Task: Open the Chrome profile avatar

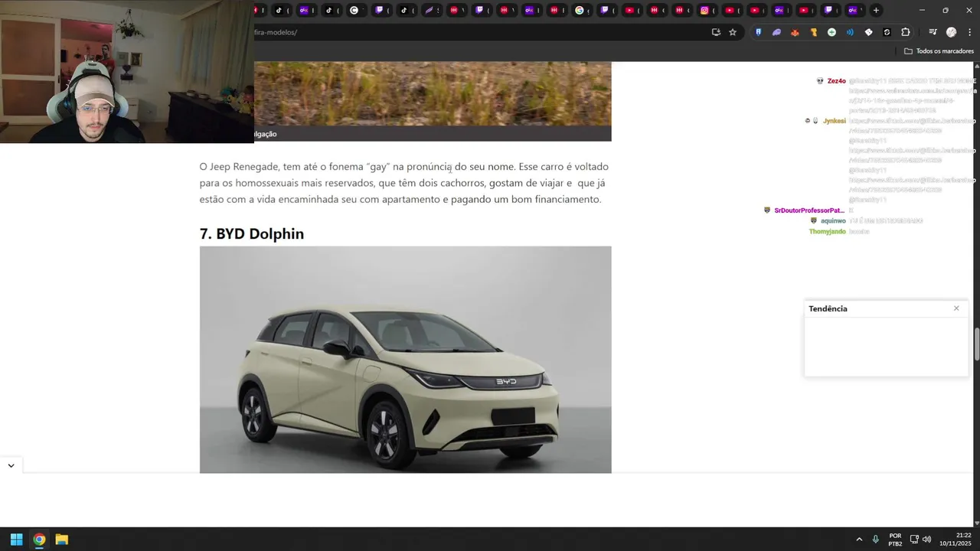Action: [x=952, y=32]
